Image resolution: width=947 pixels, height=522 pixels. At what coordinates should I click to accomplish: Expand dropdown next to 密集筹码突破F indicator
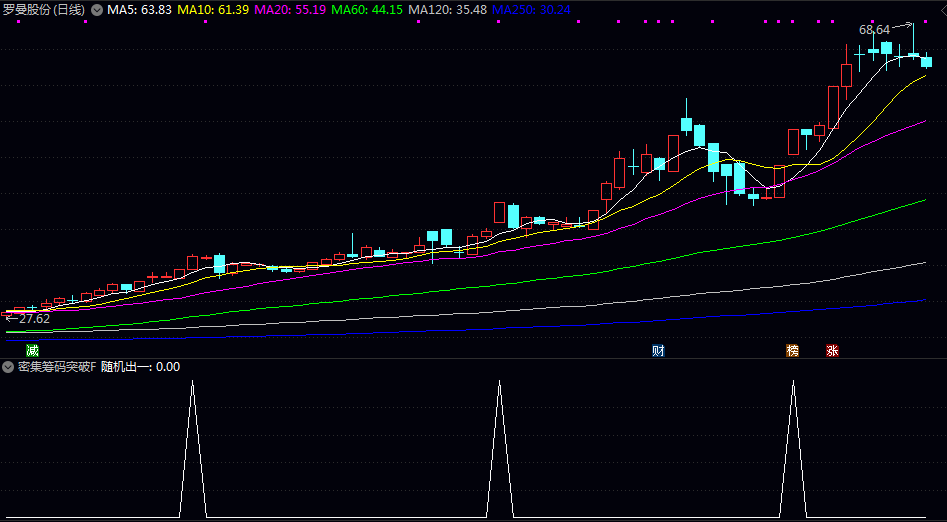8,367
